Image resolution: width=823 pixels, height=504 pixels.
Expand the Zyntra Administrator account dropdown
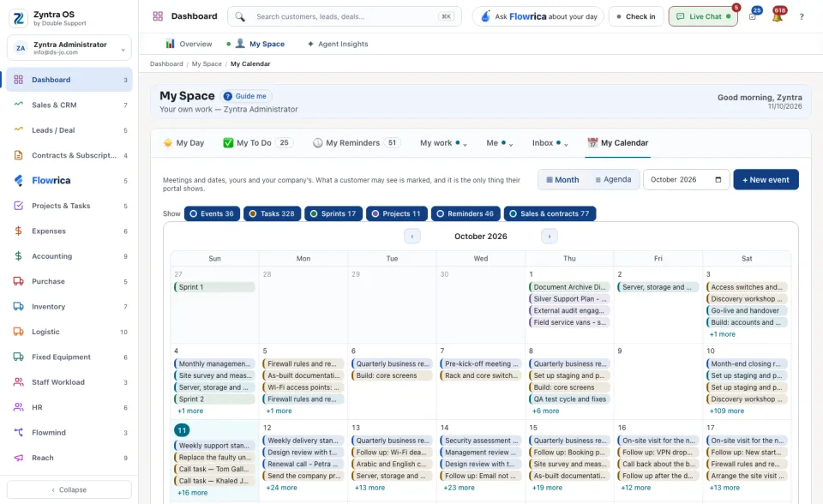click(69, 48)
